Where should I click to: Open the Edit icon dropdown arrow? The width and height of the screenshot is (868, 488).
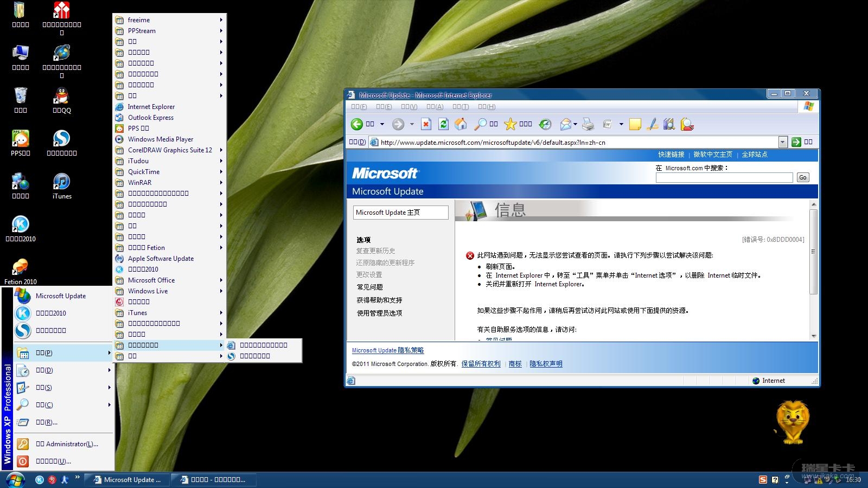(x=621, y=124)
